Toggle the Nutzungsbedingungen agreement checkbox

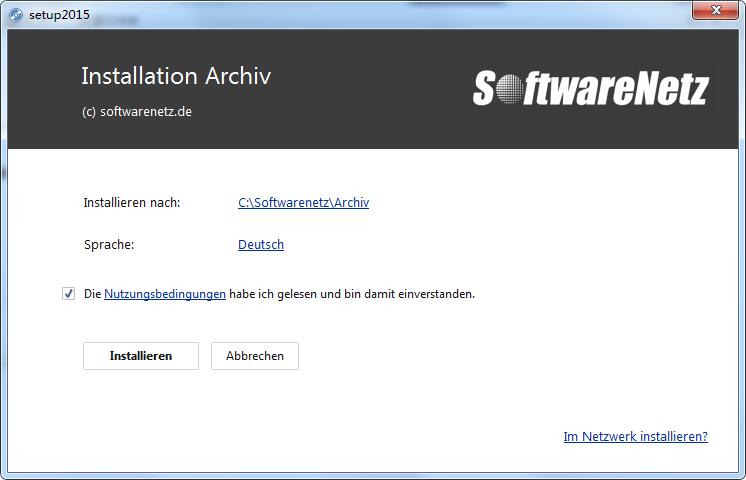(69, 294)
